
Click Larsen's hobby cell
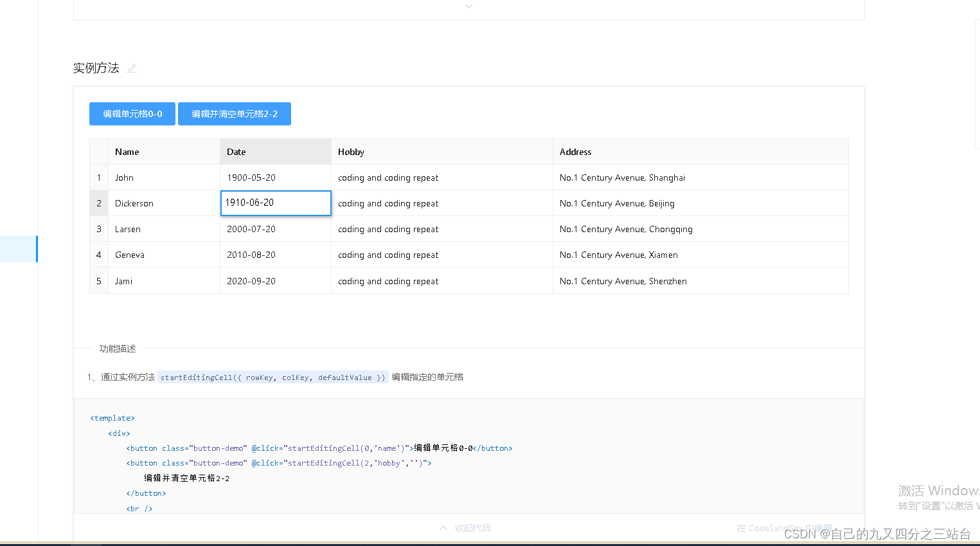[x=442, y=229]
